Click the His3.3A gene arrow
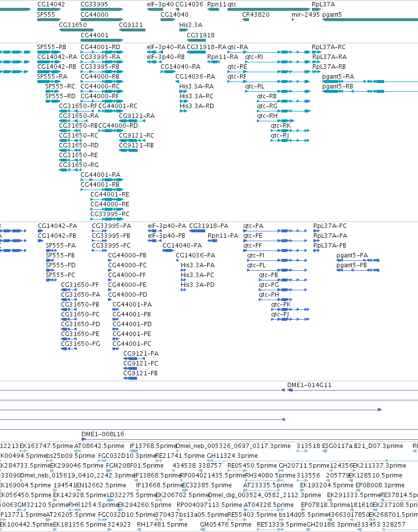This screenshot has height=532, width=418. point(184,30)
